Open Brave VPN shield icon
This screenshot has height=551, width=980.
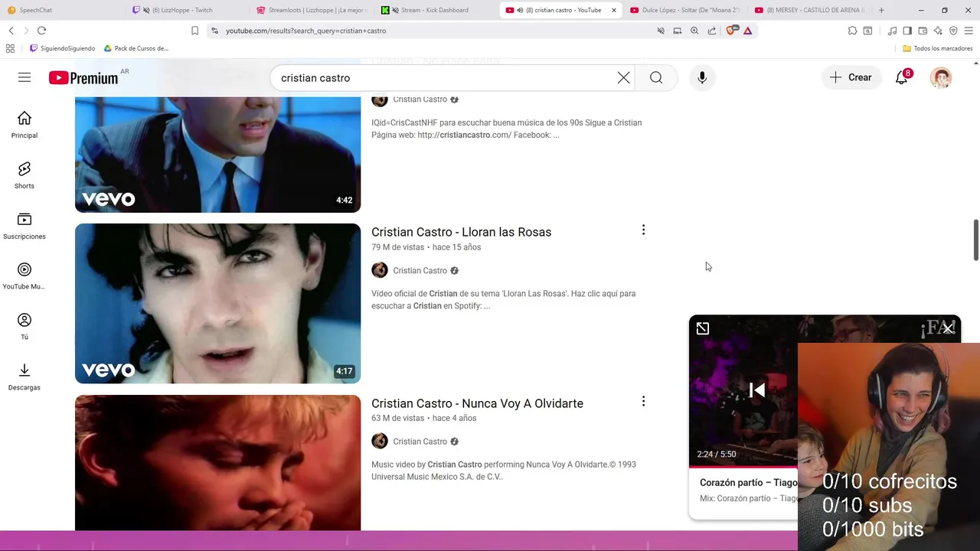953,31
